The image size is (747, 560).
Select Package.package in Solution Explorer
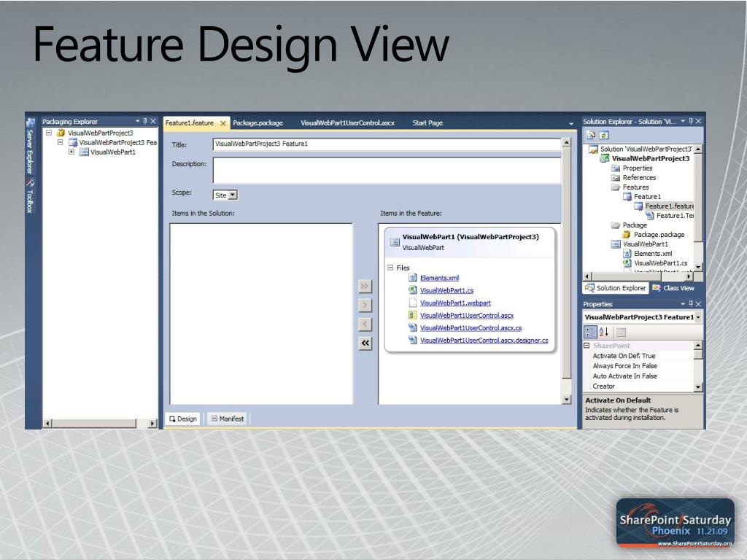tap(659, 235)
